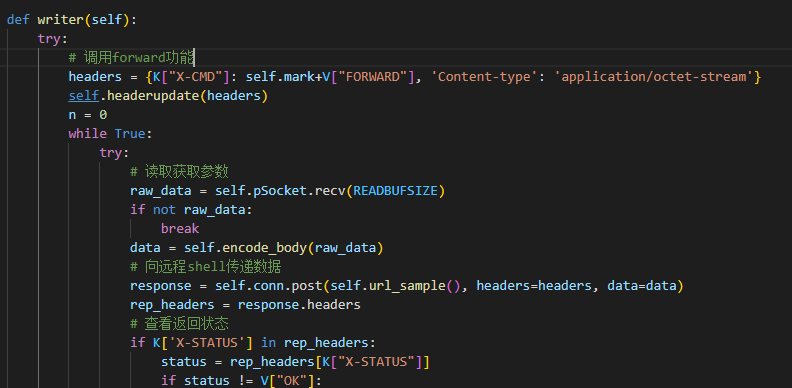
Task: Click "pSocket" in the recv line
Action: pos(280,191)
